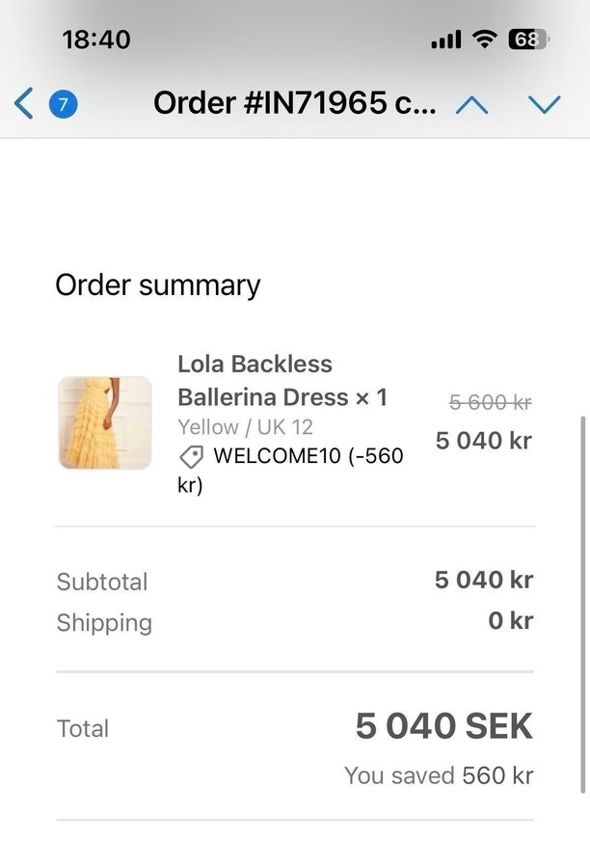The image size is (590, 868).
Task: Open the yellow dress product thumbnail
Action: 105,423
